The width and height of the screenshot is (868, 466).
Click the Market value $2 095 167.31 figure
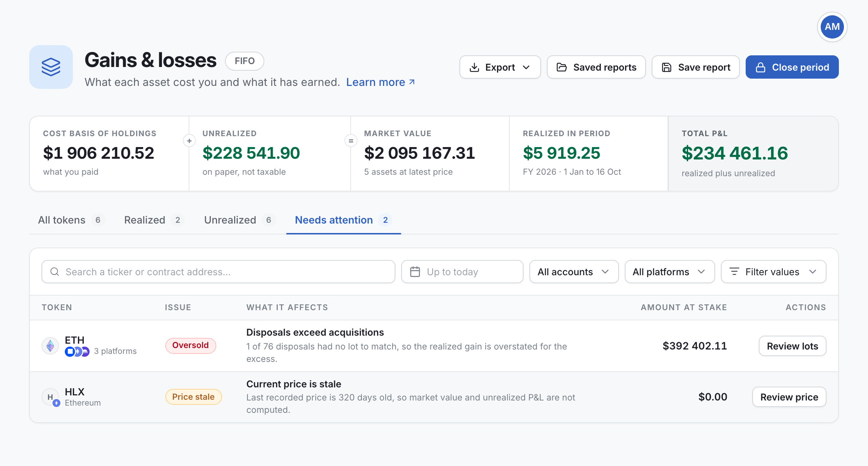419,153
